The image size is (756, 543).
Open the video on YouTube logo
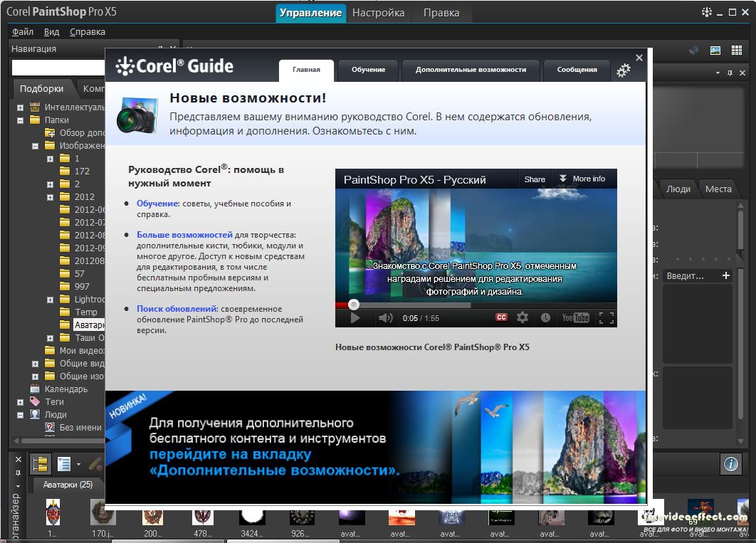click(x=575, y=317)
